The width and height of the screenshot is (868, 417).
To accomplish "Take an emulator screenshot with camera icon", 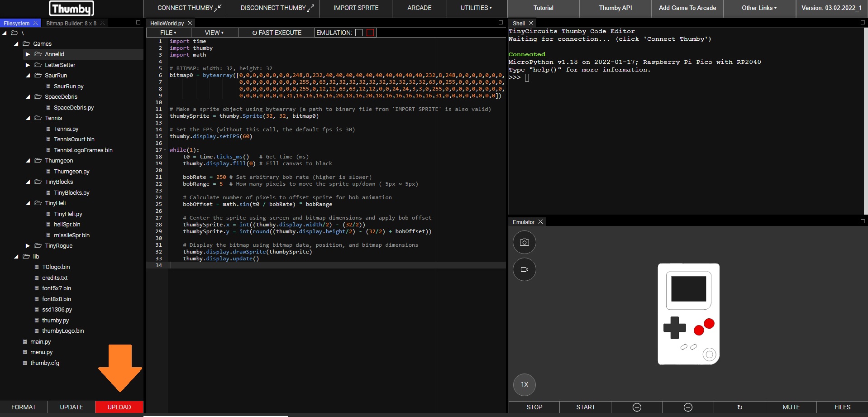I will pyautogui.click(x=524, y=243).
